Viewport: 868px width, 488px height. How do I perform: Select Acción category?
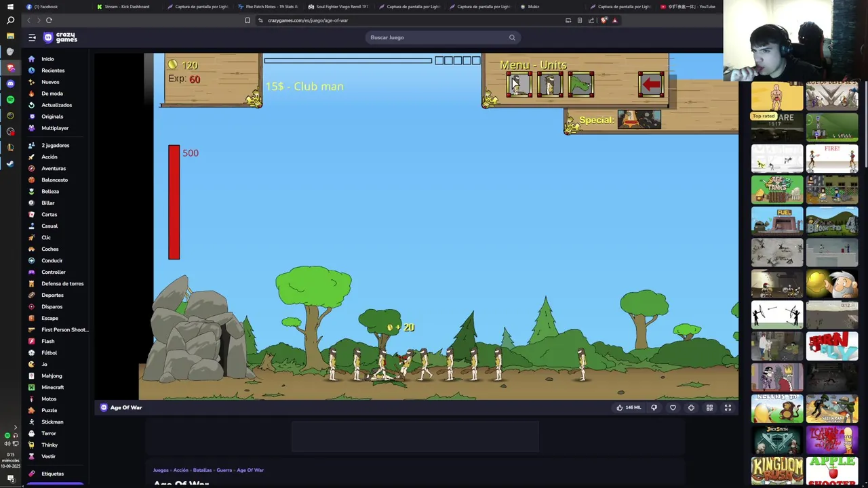50,157
